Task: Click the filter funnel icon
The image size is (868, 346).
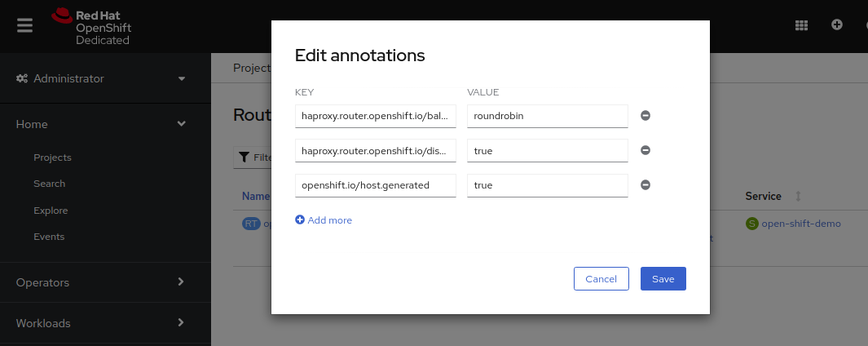Action: [244, 157]
